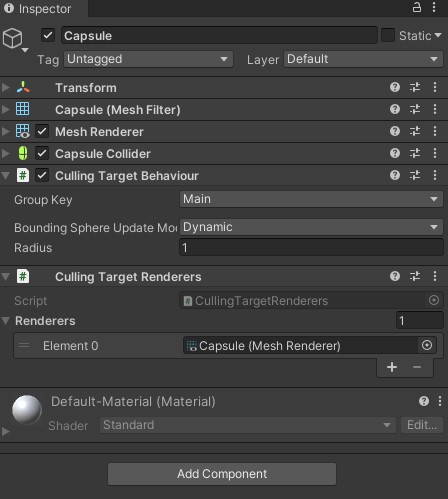Collapse the Renderers list foldout
The height and width of the screenshot is (499, 448).
tap(5, 321)
